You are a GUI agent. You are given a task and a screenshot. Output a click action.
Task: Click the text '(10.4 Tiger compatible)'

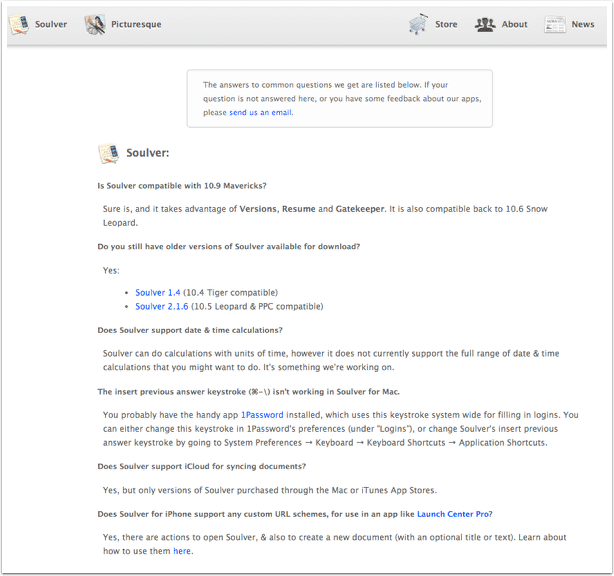(x=231, y=293)
